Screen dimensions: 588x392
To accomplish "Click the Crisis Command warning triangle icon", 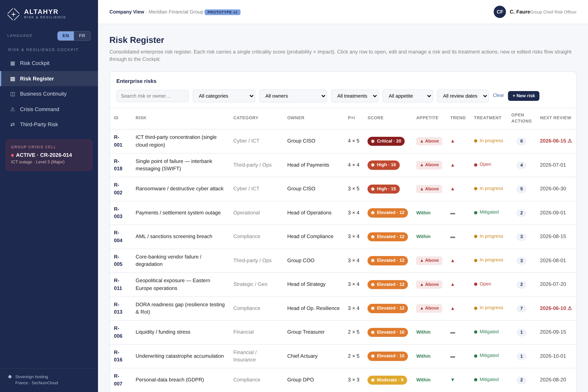I will (x=12, y=109).
